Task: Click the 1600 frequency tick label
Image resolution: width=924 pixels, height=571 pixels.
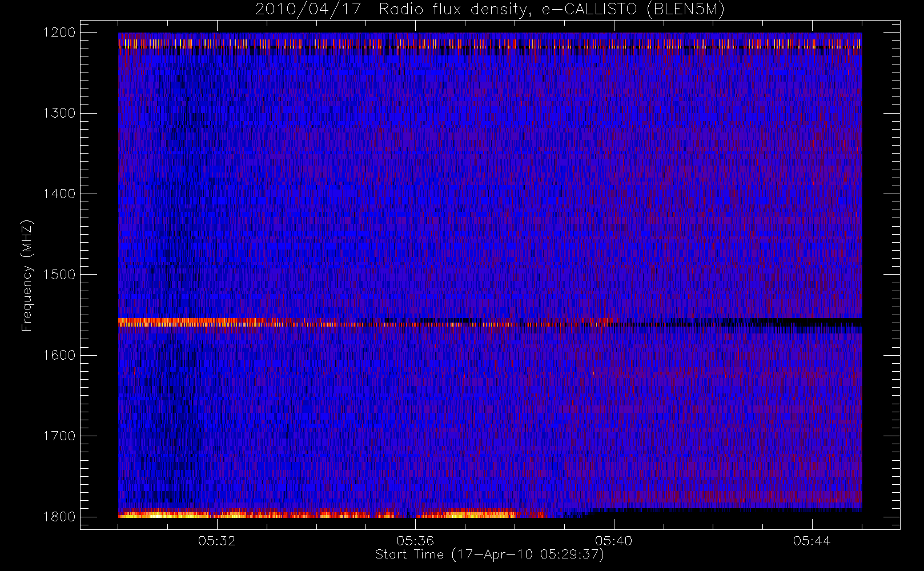Action: click(x=59, y=355)
